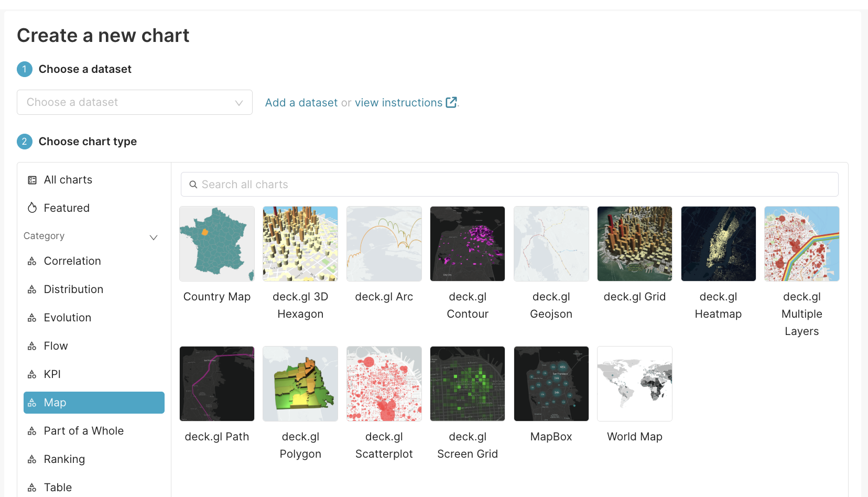Screen dimensions: 868x497
Task: Open the view instructions link
Action: (398, 103)
